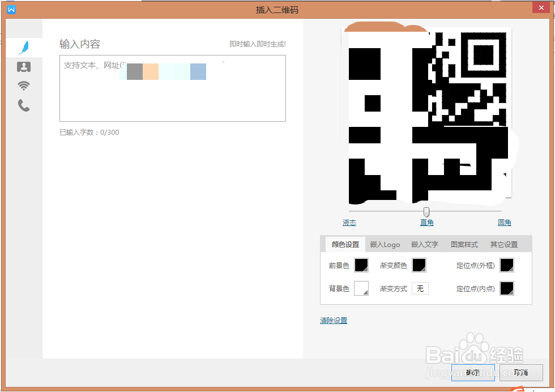Open the 前景色 color swatch

tap(361, 265)
